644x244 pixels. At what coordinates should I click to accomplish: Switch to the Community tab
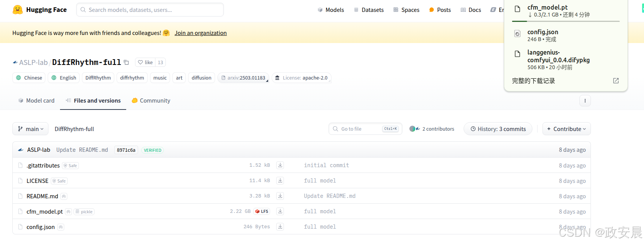click(151, 100)
